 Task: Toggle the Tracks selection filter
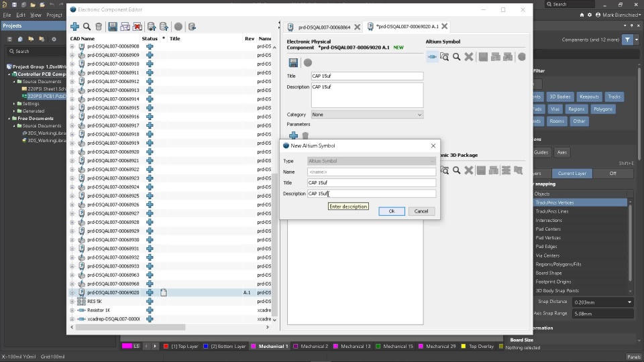[614, 97]
